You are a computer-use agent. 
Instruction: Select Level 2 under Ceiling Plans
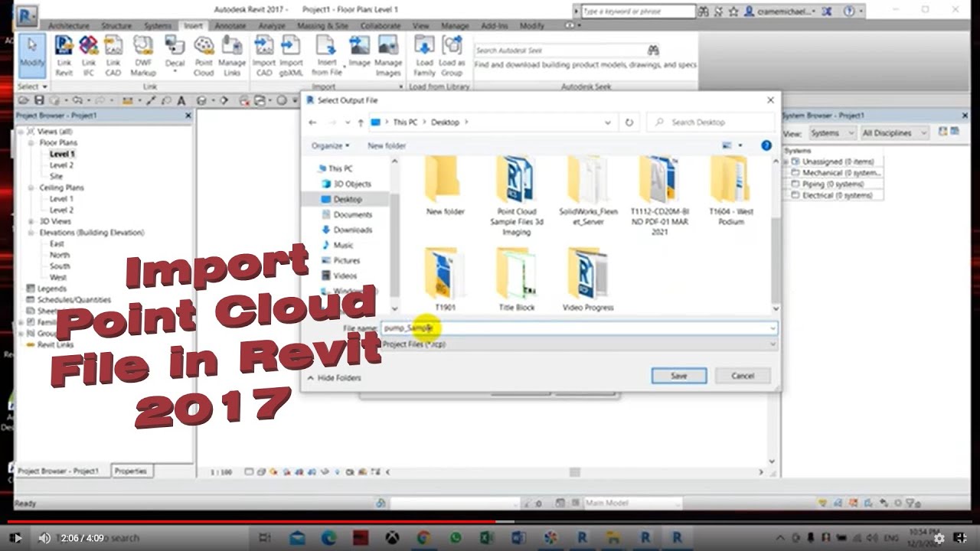point(61,210)
